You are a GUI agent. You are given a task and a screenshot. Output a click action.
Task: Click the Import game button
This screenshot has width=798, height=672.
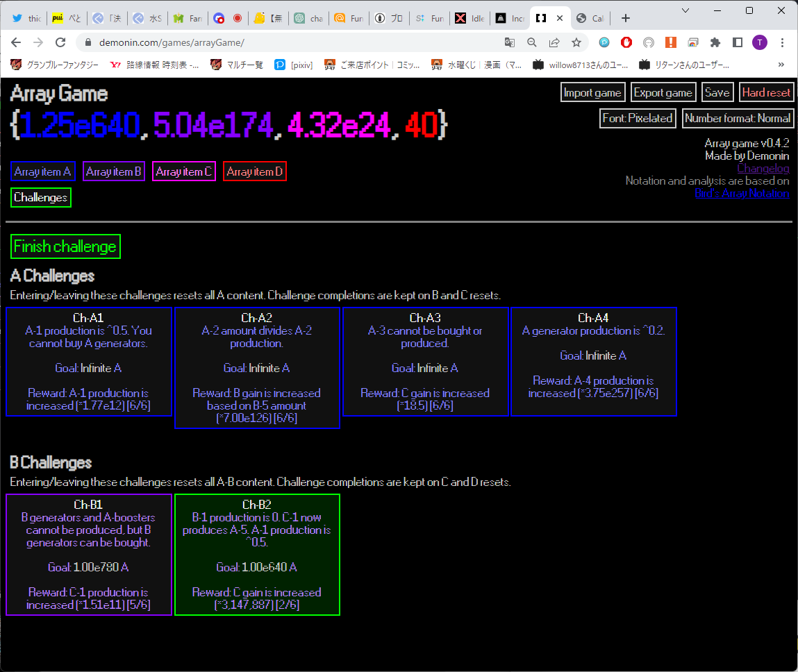(x=592, y=92)
